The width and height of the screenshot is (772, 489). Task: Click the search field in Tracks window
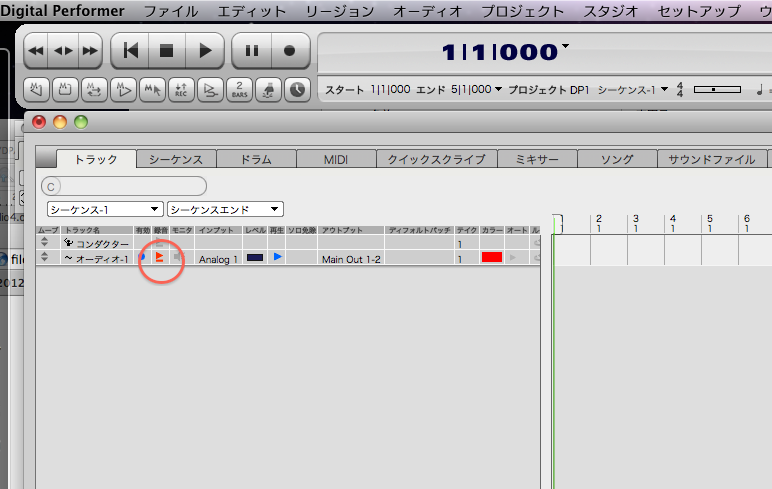pos(124,187)
